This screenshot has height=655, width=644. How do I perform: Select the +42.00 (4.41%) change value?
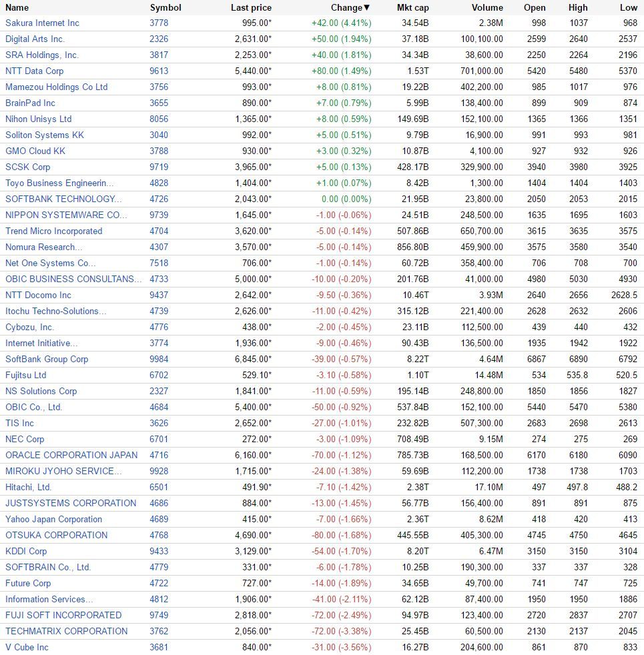[x=342, y=23]
